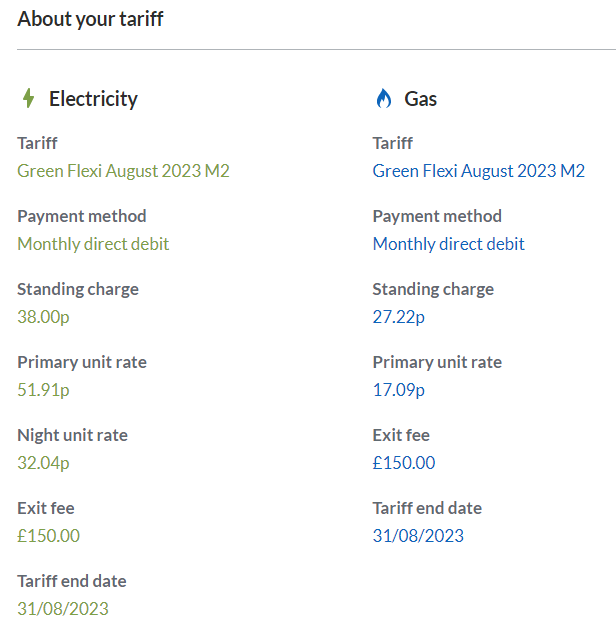Click the gas Payment method label
616x641 pixels.
437,216
